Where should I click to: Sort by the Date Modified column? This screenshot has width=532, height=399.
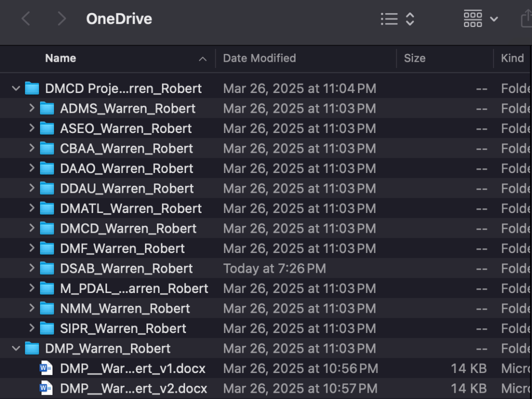point(259,58)
